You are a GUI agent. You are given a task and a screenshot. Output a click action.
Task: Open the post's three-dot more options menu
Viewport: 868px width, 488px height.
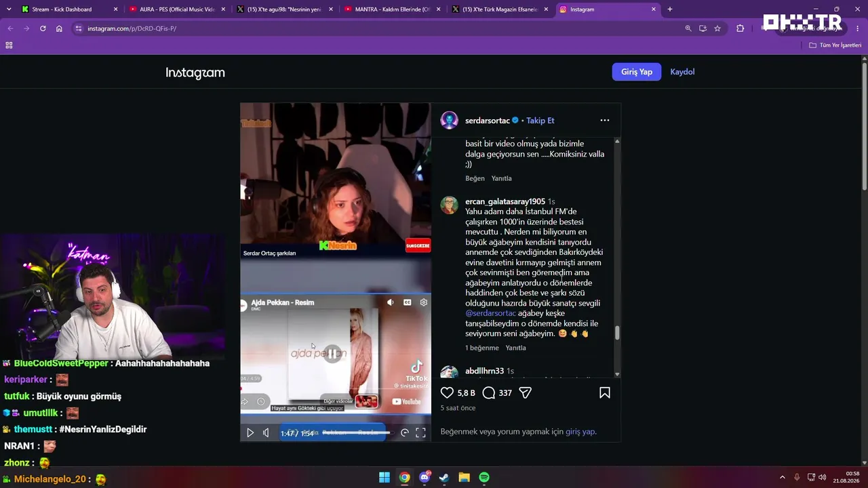[x=605, y=120]
